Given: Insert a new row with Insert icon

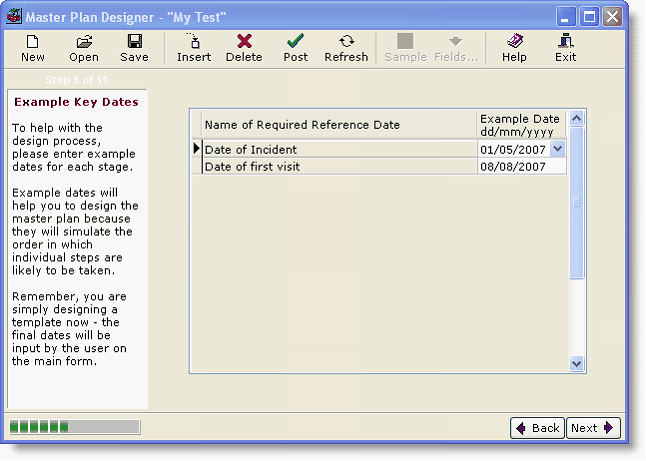Looking at the screenshot, I should (x=194, y=47).
